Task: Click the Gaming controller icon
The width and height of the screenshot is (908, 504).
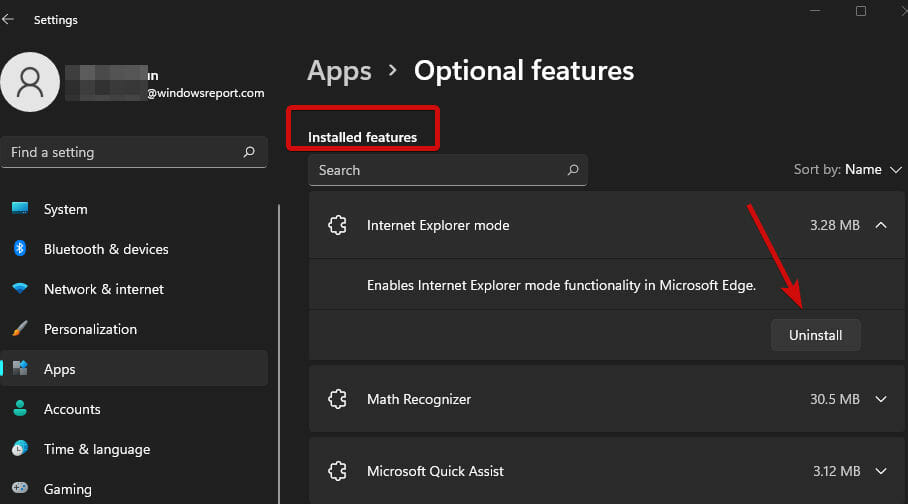Action: point(20,488)
